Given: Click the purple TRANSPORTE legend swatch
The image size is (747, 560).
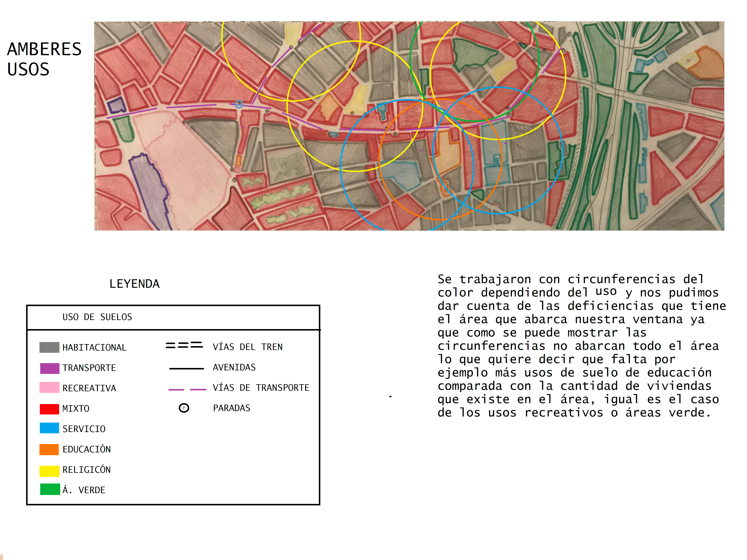Looking at the screenshot, I should [50, 368].
